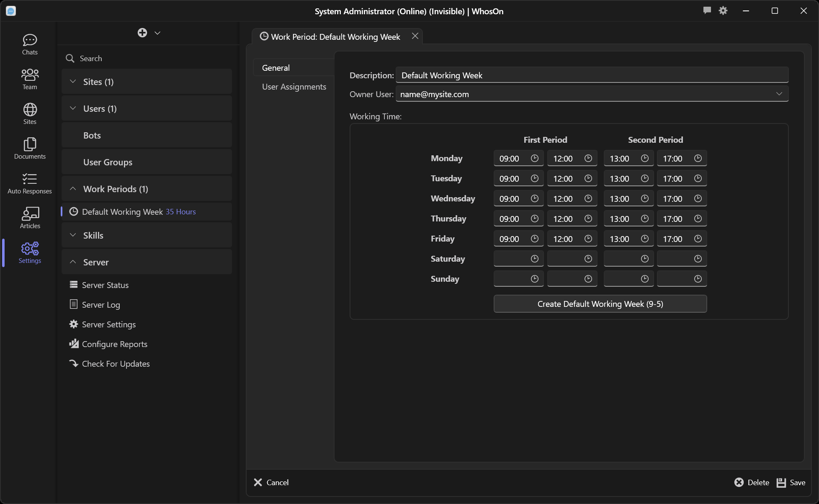Viewport: 819px width, 504px height.
Task: Open the Sites globe icon in the sidebar
Action: [30, 110]
